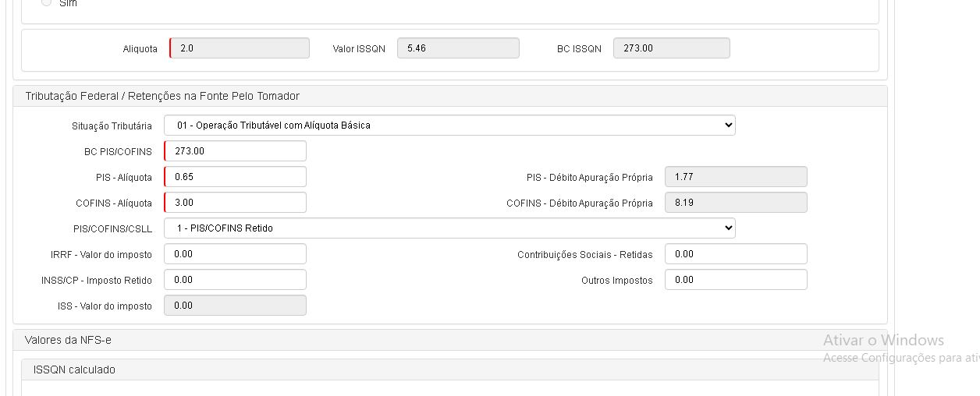Screen dimensions: 980x396
Task: Expand the PIS/COFINS/CSLL retention dropdown
Action: click(449, 228)
